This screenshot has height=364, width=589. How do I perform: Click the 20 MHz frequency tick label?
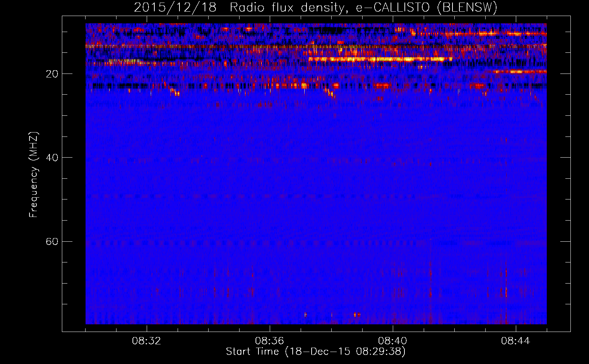coord(52,74)
